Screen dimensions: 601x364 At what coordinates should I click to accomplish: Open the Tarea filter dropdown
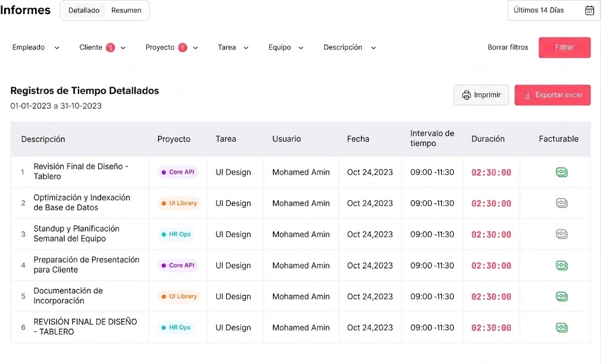tap(233, 47)
